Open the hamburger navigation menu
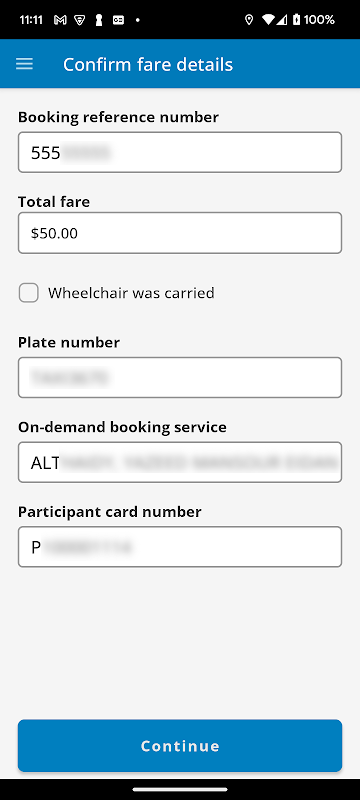Screen dimensions: 360x800 pos(24,64)
